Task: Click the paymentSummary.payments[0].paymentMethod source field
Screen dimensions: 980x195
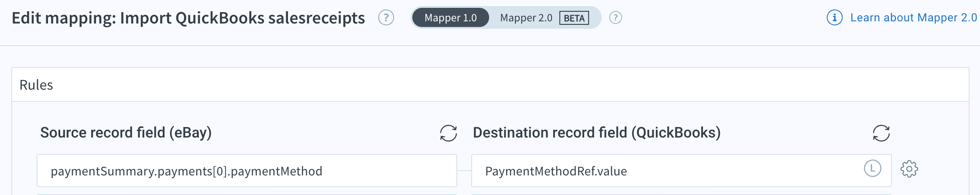Action: tap(247, 171)
